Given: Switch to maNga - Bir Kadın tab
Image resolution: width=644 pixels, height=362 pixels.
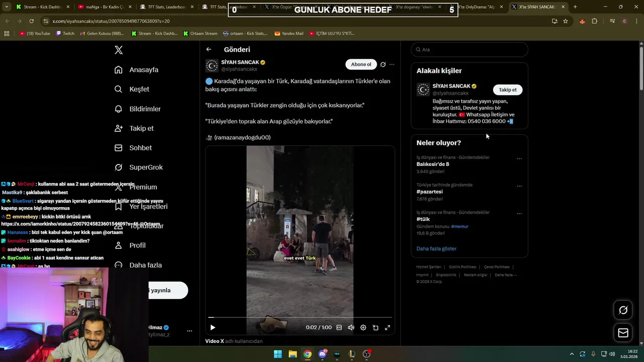Looking at the screenshot, I should click(105, 7).
